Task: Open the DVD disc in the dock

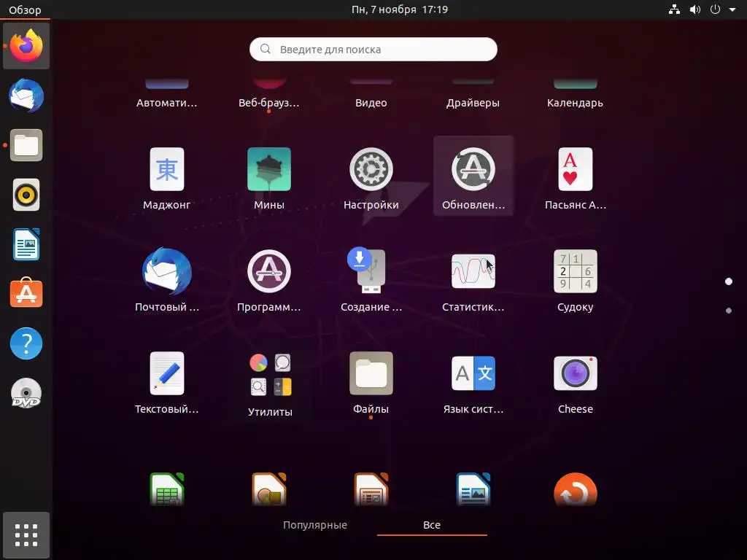Action: pyautogui.click(x=26, y=393)
